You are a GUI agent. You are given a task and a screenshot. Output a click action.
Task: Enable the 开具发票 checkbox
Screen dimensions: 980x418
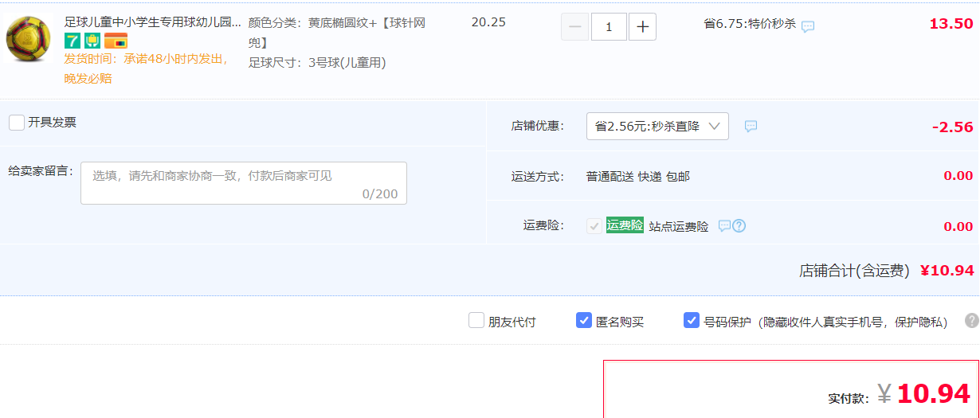tap(17, 123)
